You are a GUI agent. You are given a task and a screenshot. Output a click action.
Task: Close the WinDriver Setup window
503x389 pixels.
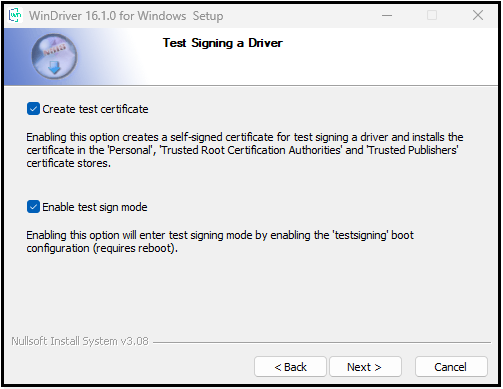[x=478, y=15]
